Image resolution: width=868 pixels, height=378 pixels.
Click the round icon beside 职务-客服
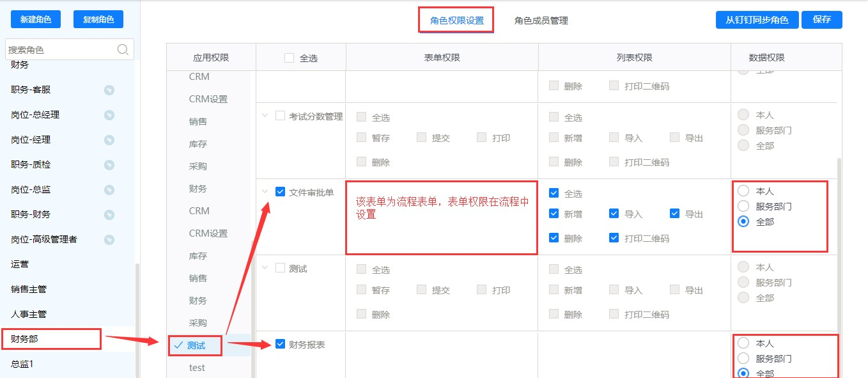click(x=109, y=90)
